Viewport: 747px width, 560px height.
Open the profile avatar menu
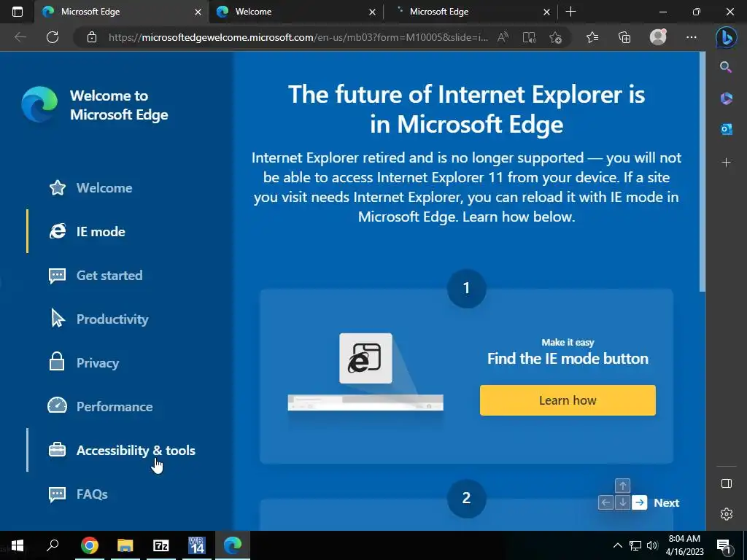pos(658,37)
